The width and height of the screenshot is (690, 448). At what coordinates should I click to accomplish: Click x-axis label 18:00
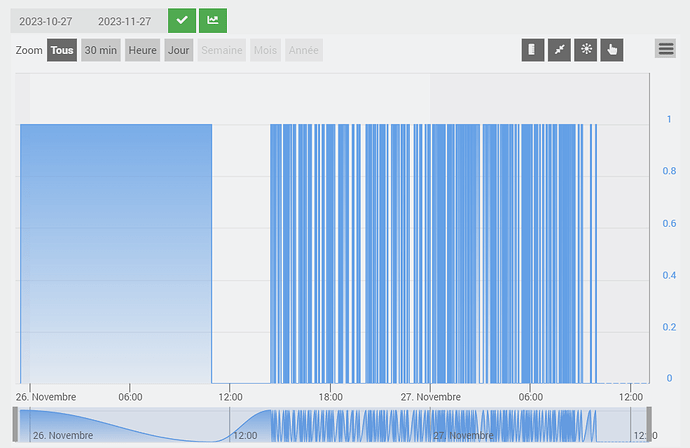[x=330, y=397]
